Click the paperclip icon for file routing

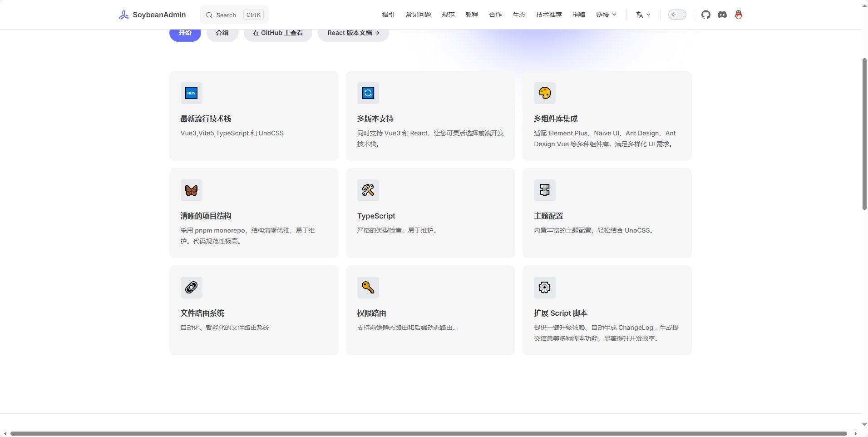[x=191, y=288]
